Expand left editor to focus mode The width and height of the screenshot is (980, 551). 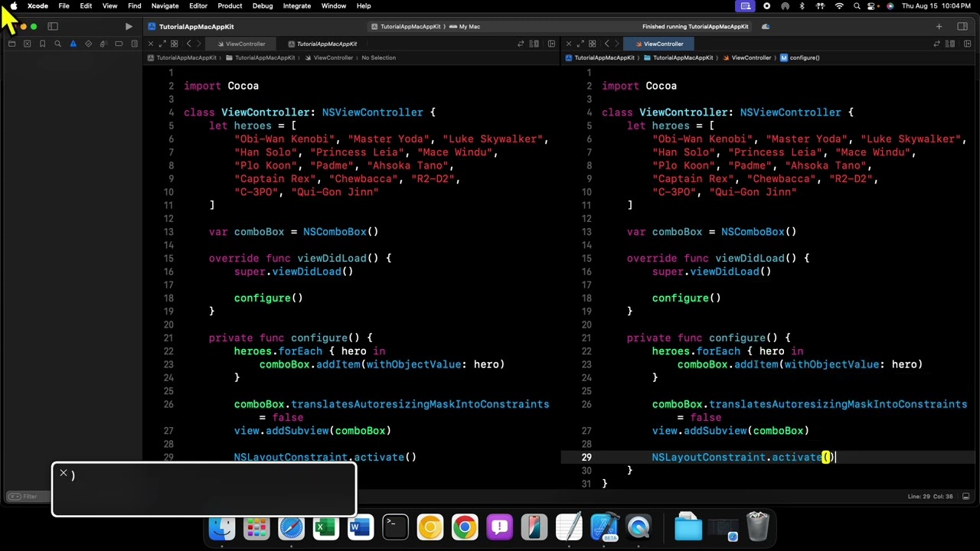(x=162, y=44)
